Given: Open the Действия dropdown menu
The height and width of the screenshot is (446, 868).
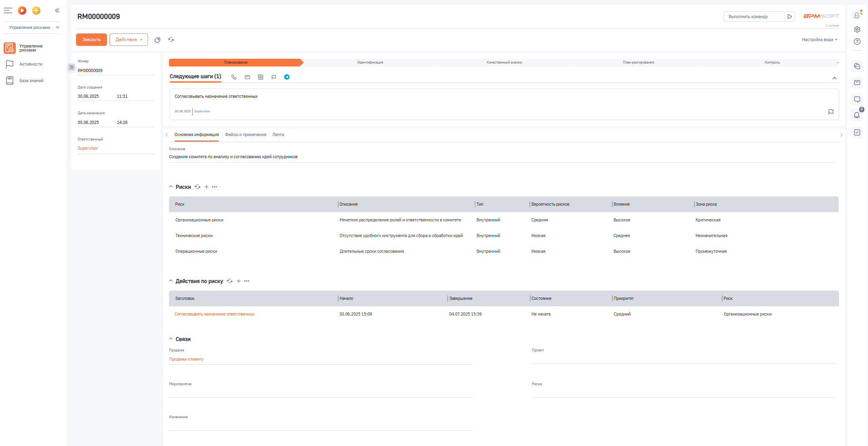Looking at the screenshot, I should pyautogui.click(x=129, y=39).
